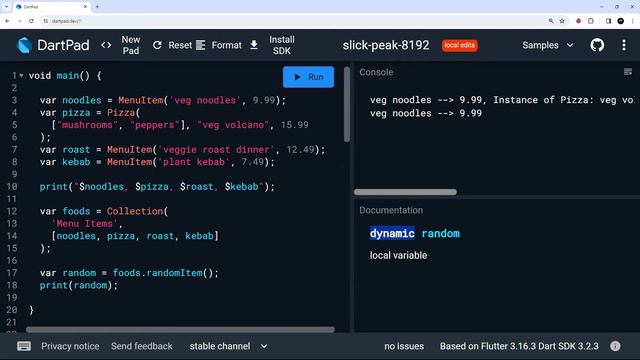Screen dimensions: 640x360
Task: Click the print statement on line 18
Action: click(78, 285)
